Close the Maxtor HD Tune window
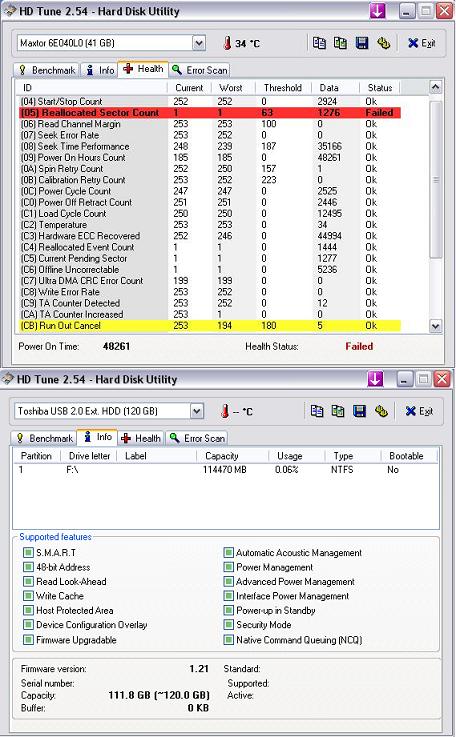Viewport: 456px width, 737px height. click(x=444, y=11)
